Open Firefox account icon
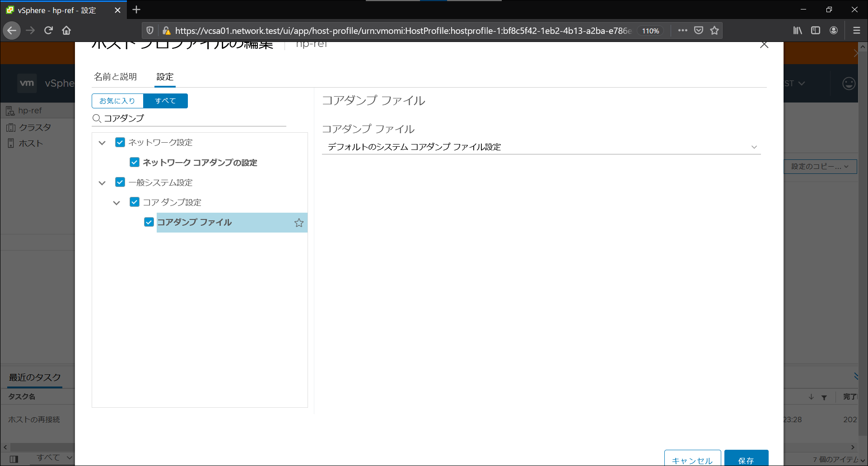The image size is (868, 466). tap(834, 30)
